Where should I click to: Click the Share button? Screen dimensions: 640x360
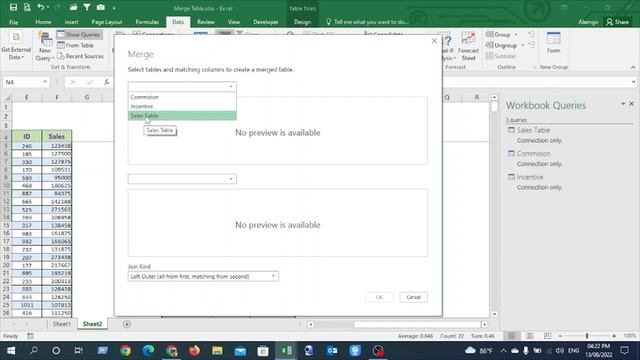coord(618,22)
